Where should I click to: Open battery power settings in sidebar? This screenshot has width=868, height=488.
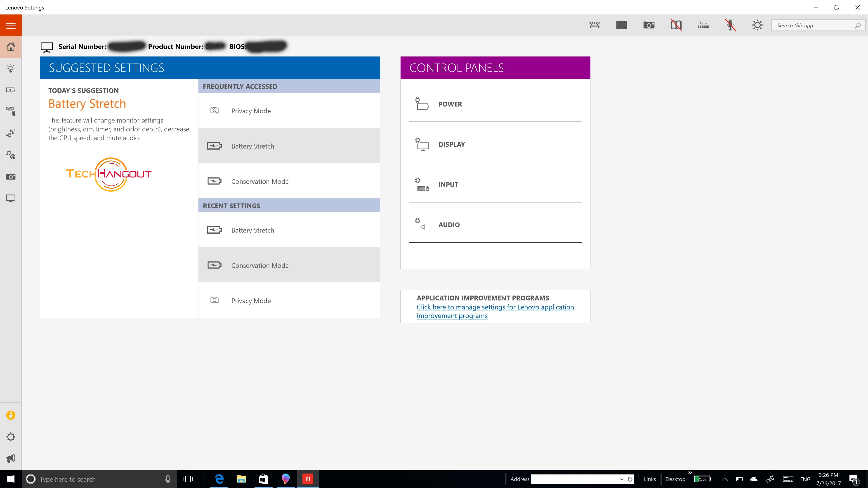[11, 90]
